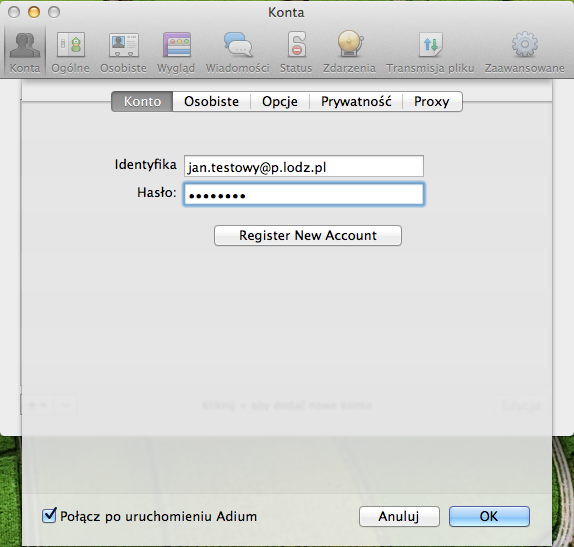Confirm with the OK button
The height and width of the screenshot is (547, 574).
[x=489, y=516]
